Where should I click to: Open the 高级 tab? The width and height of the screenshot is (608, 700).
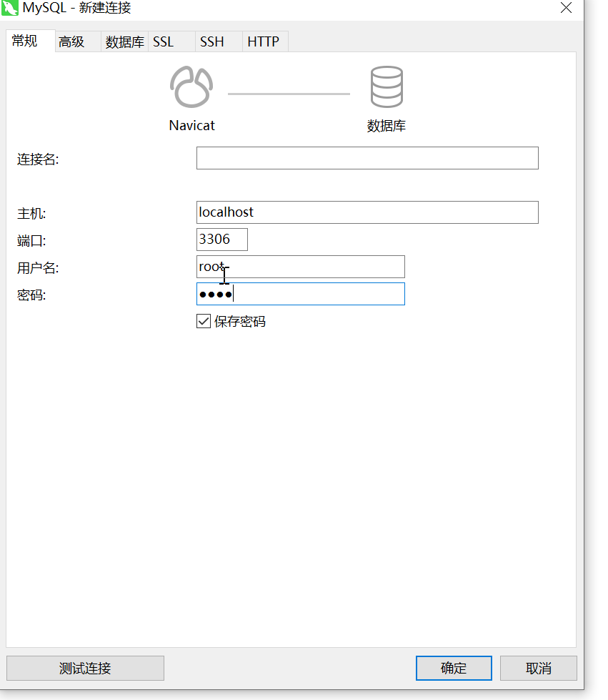[78, 41]
